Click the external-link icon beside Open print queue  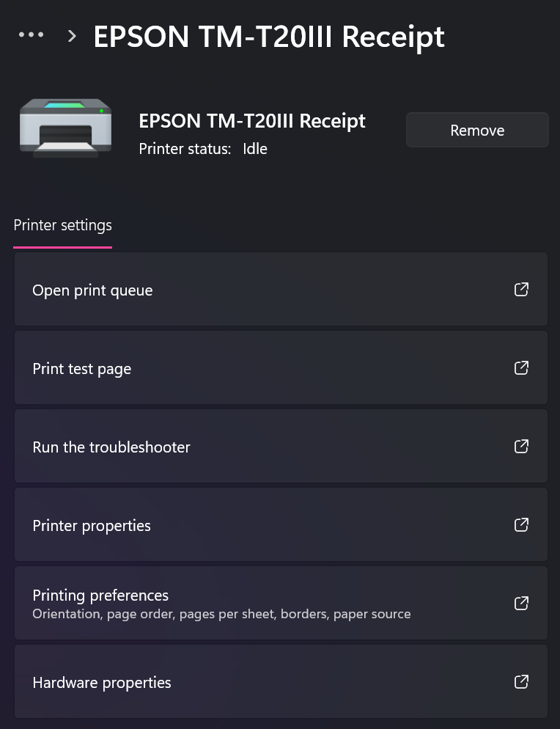coord(521,289)
